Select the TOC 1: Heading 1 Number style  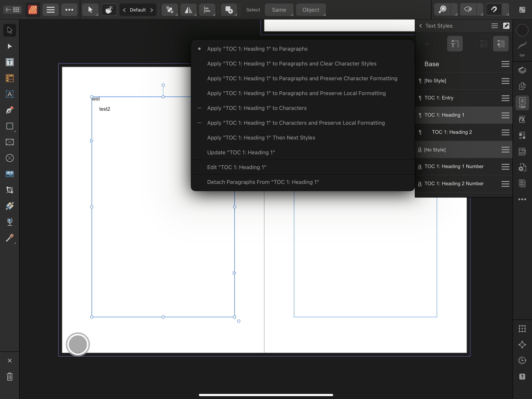click(x=464, y=167)
